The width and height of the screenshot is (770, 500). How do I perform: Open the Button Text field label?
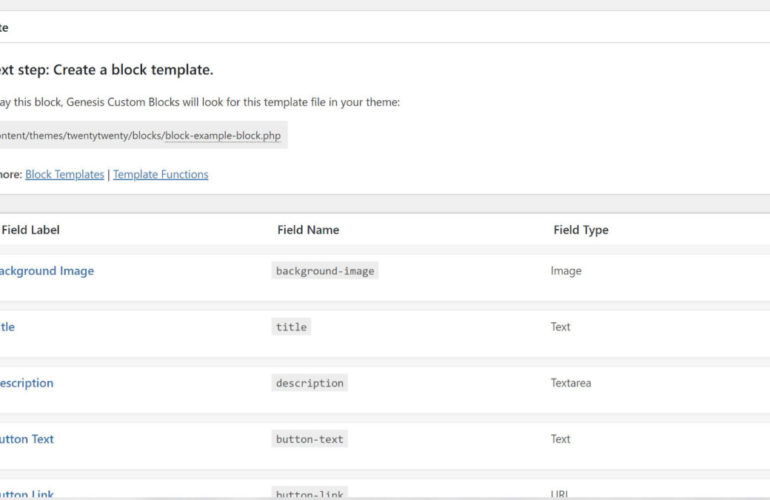coord(27,439)
